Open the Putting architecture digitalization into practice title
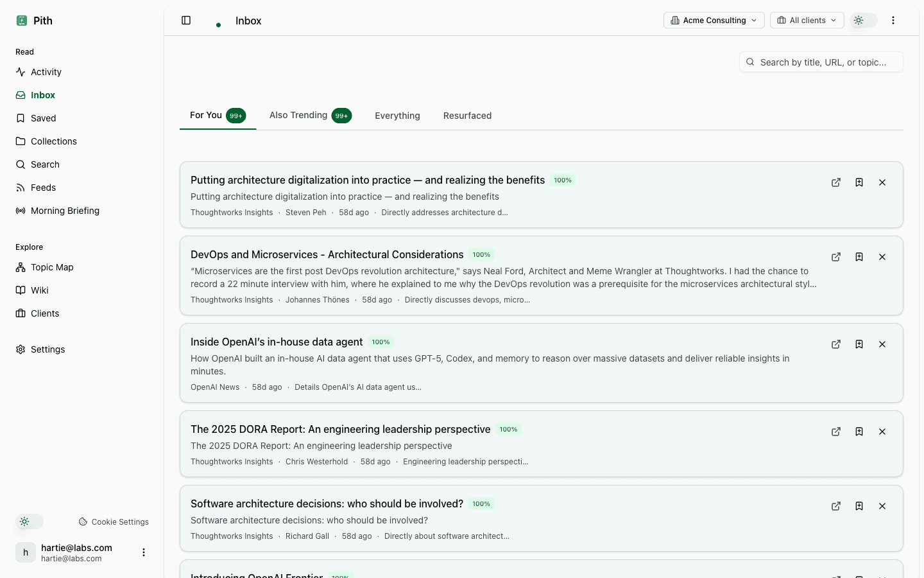Image resolution: width=924 pixels, height=578 pixels. coord(368,180)
